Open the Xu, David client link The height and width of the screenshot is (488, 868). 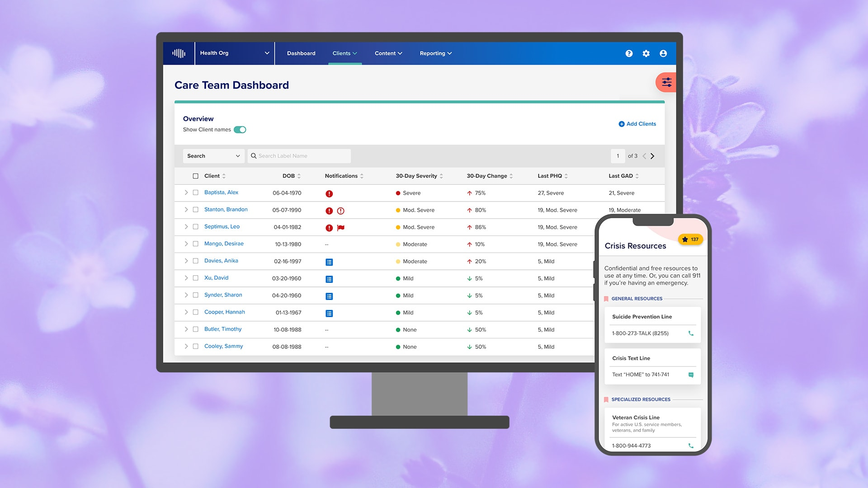click(216, 278)
